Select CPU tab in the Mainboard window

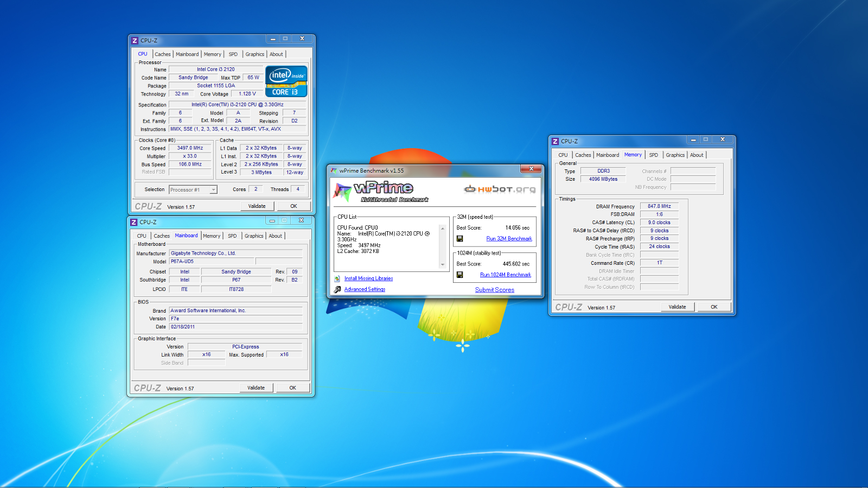[x=142, y=236]
